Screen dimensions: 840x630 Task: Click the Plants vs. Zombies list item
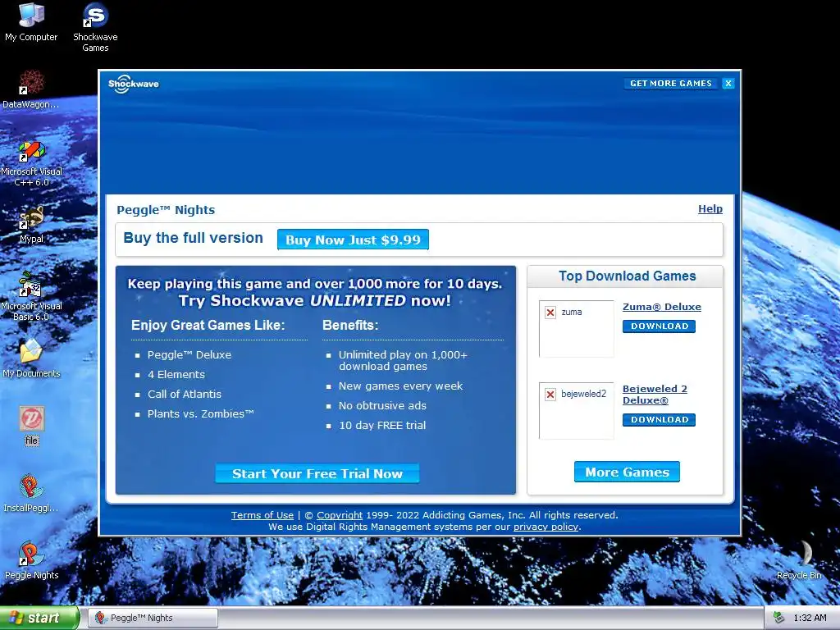click(x=201, y=413)
